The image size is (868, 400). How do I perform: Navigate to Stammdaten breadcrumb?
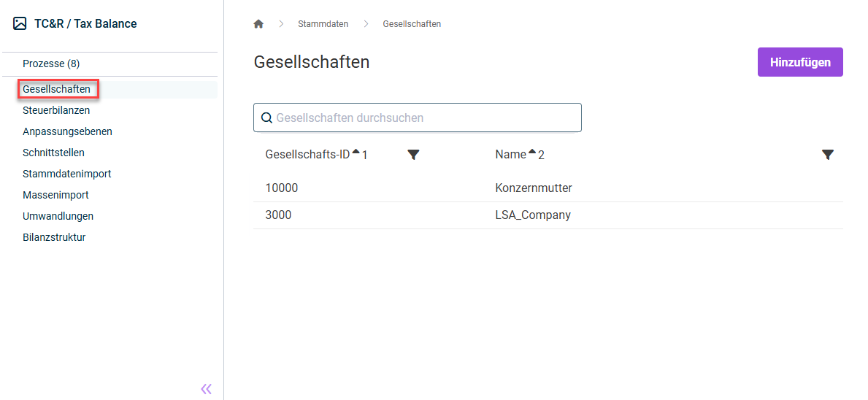coord(323,24)
